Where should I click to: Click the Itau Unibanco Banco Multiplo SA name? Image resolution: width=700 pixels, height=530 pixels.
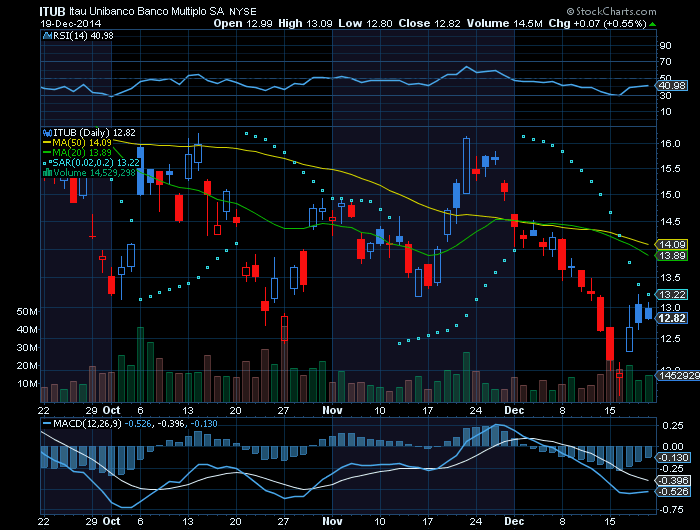(147, 12)
